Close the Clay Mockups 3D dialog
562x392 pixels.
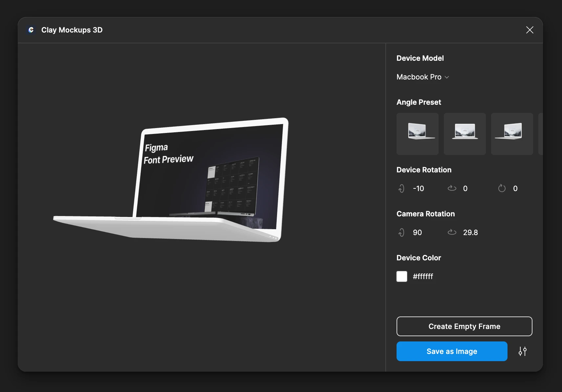pyautogui.click(x=530, y=30)
